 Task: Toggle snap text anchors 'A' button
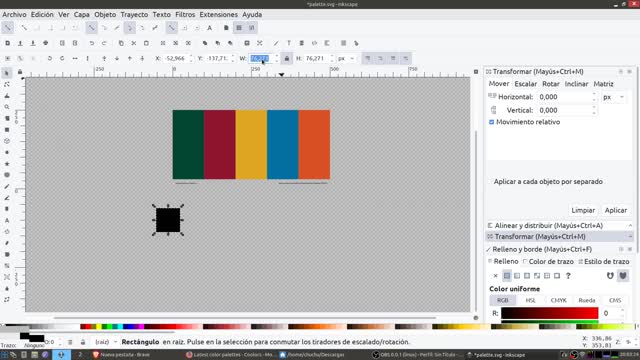tap(209, 28)
